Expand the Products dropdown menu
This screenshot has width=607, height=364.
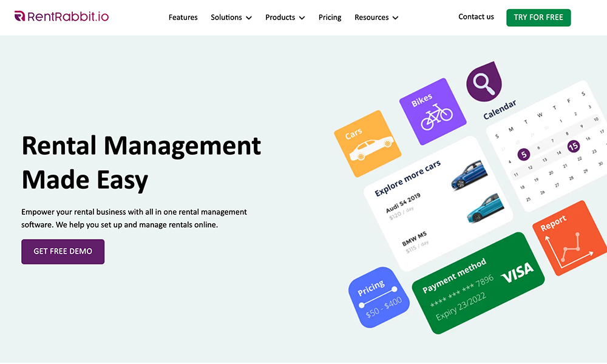click(285, 18)
